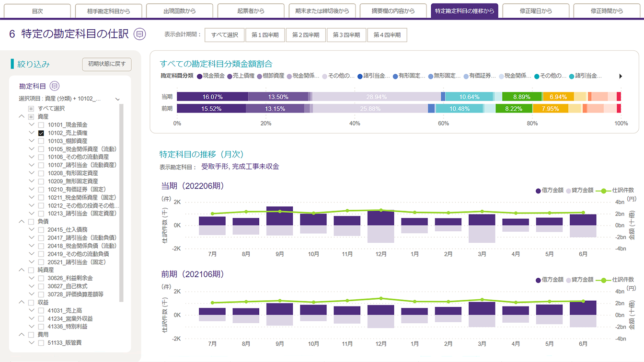Click the 12月 credit bar in the 当期 chart
Image resolution: width=644 pixels, height=362 pixels.
381,234
